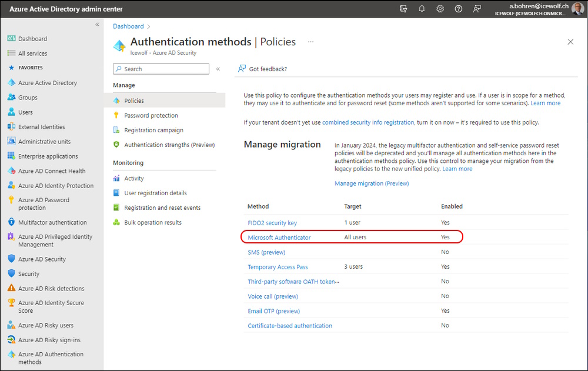
Task: Open the user account avatar
Action: (578, 9)
